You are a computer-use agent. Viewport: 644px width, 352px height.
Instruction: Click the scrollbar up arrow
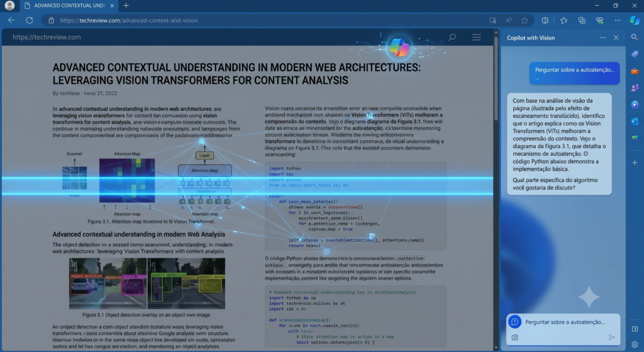tap(496, 32)
